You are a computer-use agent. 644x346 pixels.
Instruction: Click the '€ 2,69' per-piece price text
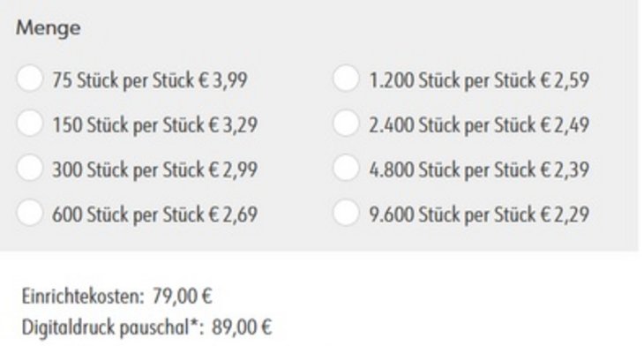coord(233,214)
